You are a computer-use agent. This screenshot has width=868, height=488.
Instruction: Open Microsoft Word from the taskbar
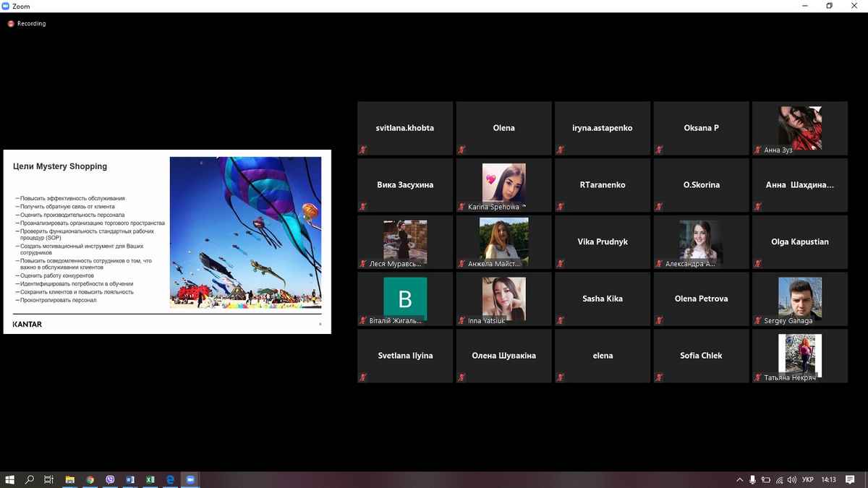pos(130,479)
